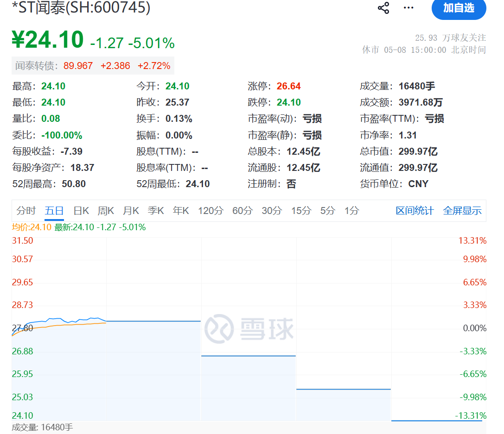Select the 1分 interval

coord(351,211)
